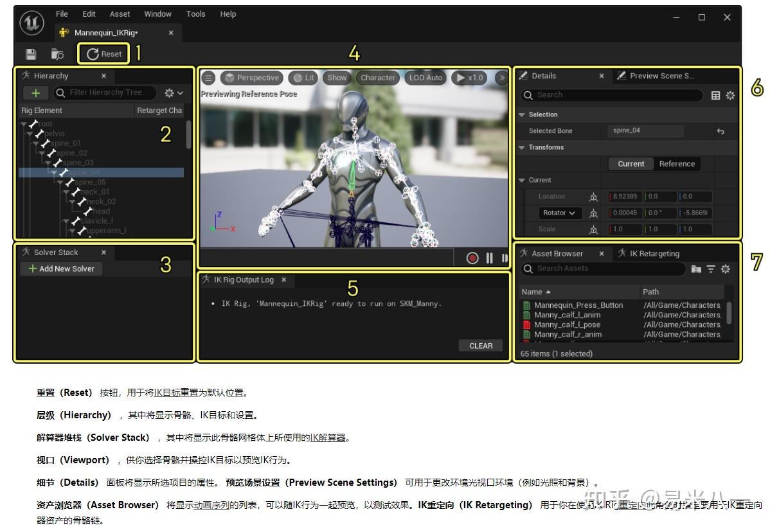Screen dimensions: 770x532
Task: Click the relative location toggle beside Location
Action: [594, 197]
